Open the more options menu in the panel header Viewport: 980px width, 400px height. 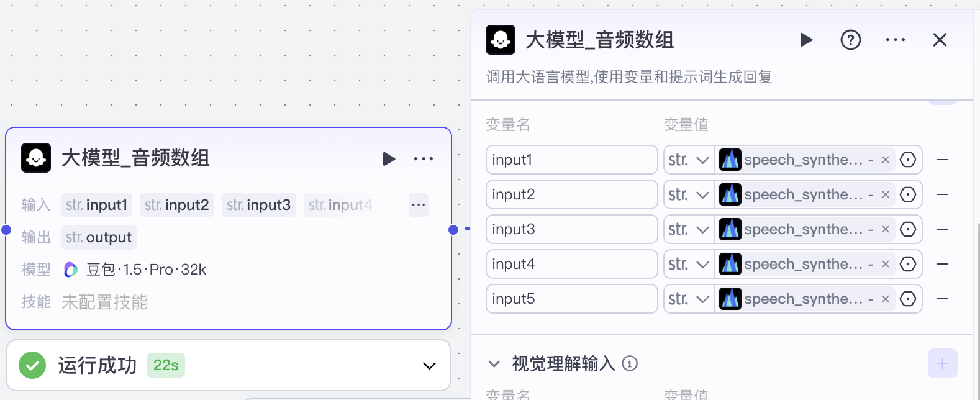point(895,39)
